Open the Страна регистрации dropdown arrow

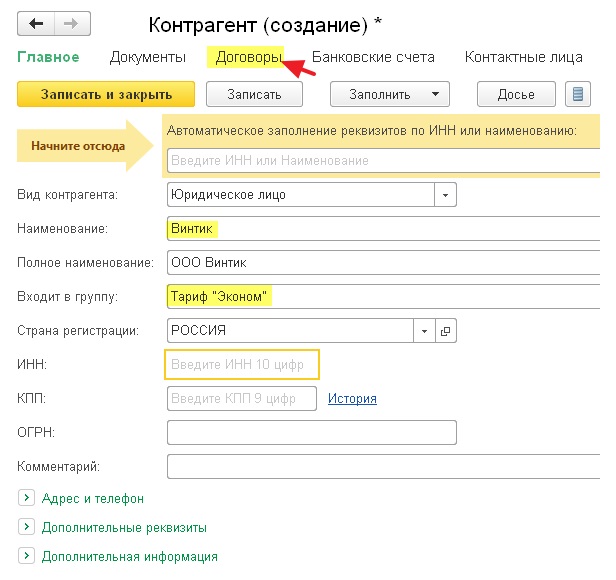(424, 331)
